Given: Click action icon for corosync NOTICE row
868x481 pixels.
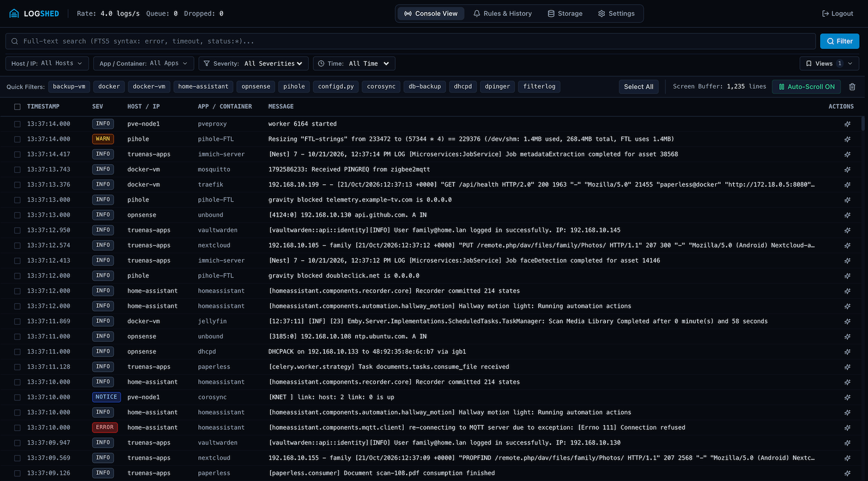Looking at the screenshot, I should coord(847,397).
